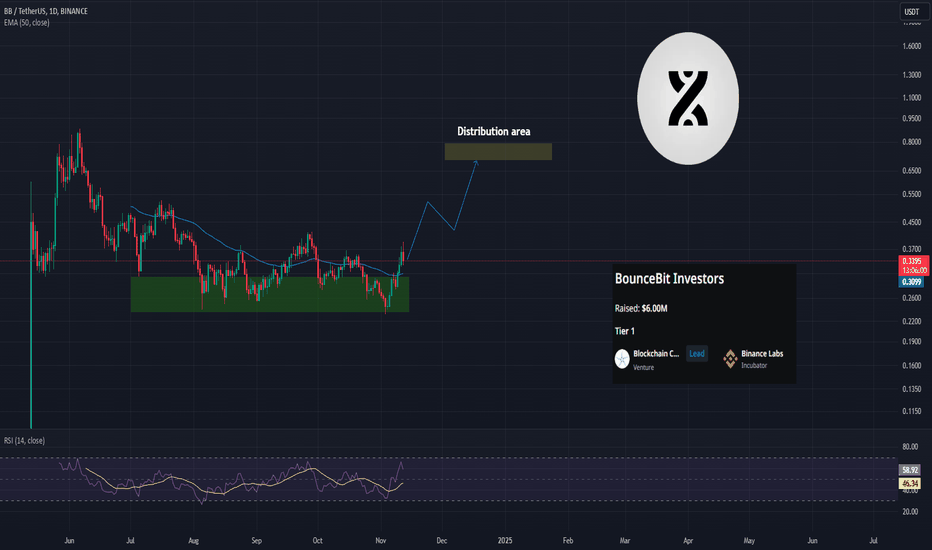
Task: Click the RSI 80.00 axis label
Action: click(x=910, y=447)
